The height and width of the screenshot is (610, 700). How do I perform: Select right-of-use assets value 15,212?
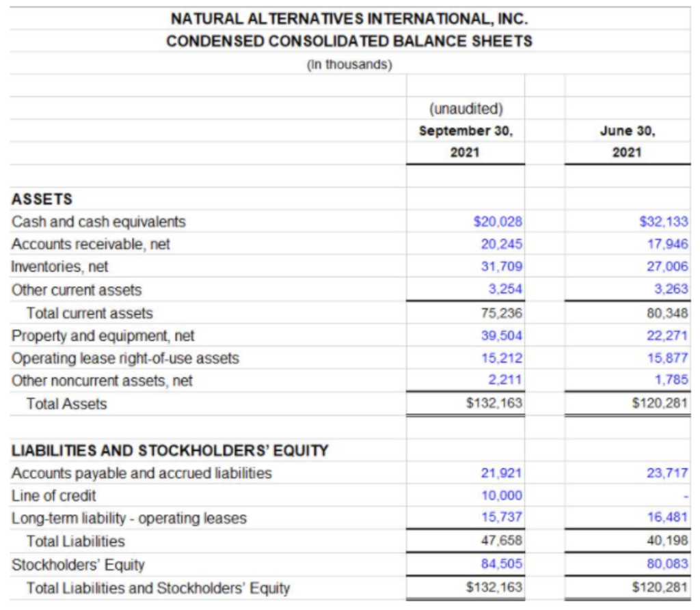coord(501,358)
